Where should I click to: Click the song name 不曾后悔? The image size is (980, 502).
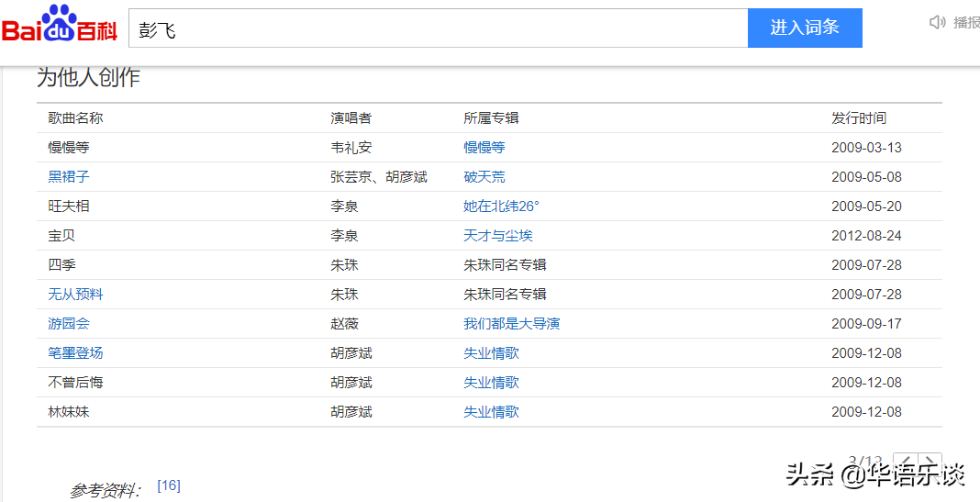pyautogui.click(x=75, y=383)
